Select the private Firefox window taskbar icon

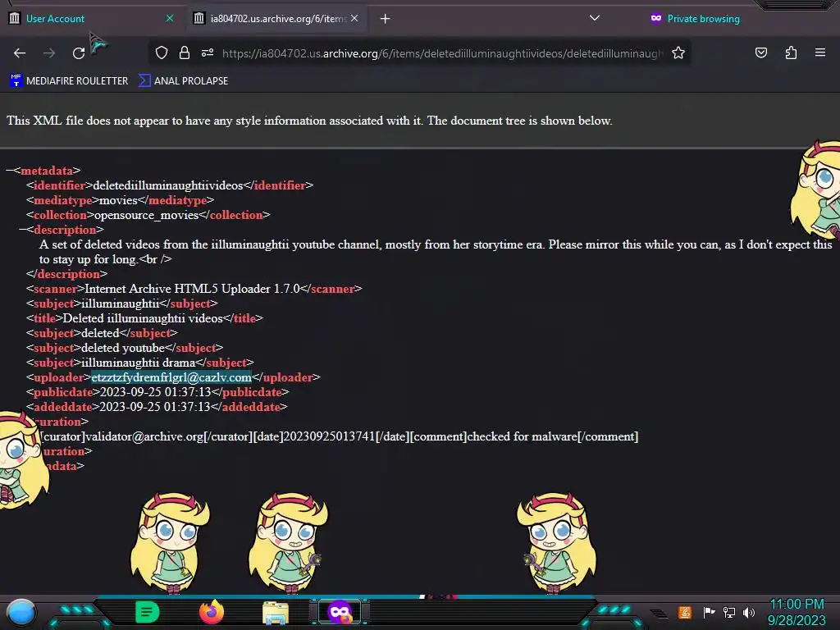[x=340, y=612]
